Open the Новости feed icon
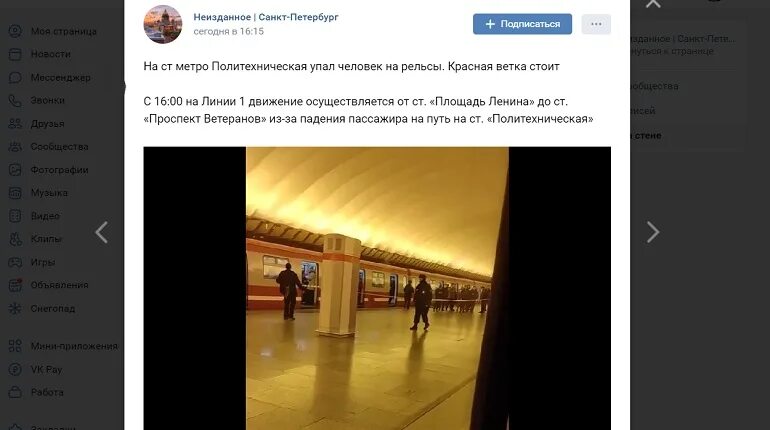This screenshot has height=430, width=770. [x=15, y=54]
